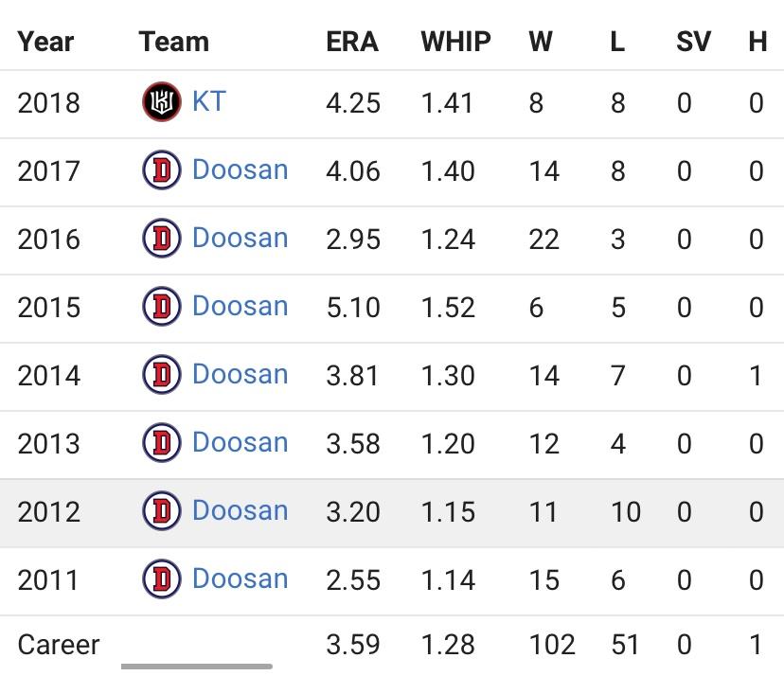Click the horizontal scrollbar below Career row
784x676 pixels.
tap(197, 667)
